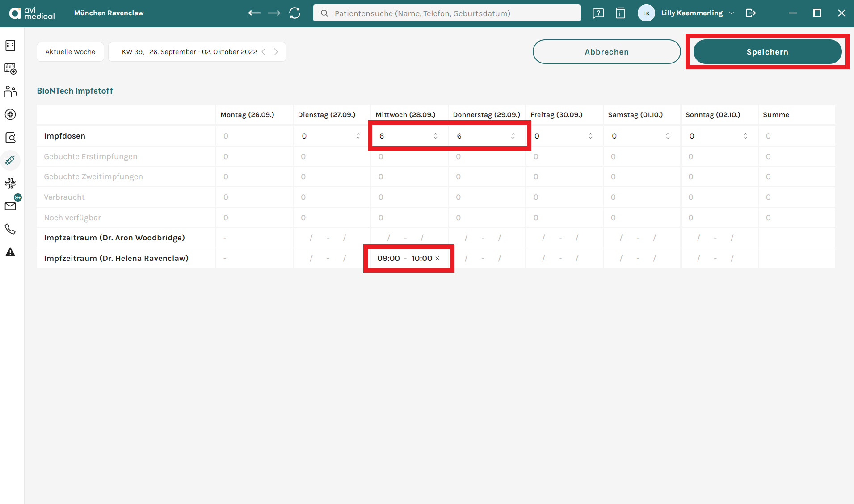
Task: Save changes with the Speichern button
Action: coord(767,52)
